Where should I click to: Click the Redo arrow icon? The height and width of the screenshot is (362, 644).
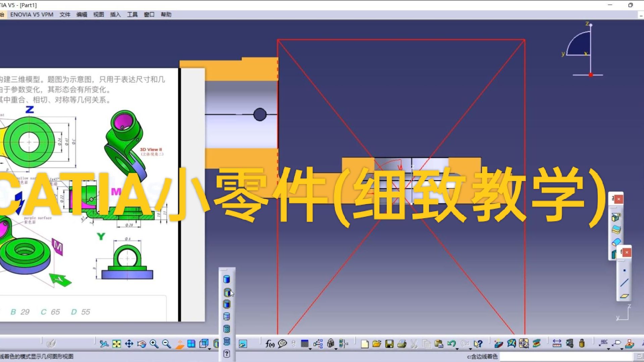465,344
